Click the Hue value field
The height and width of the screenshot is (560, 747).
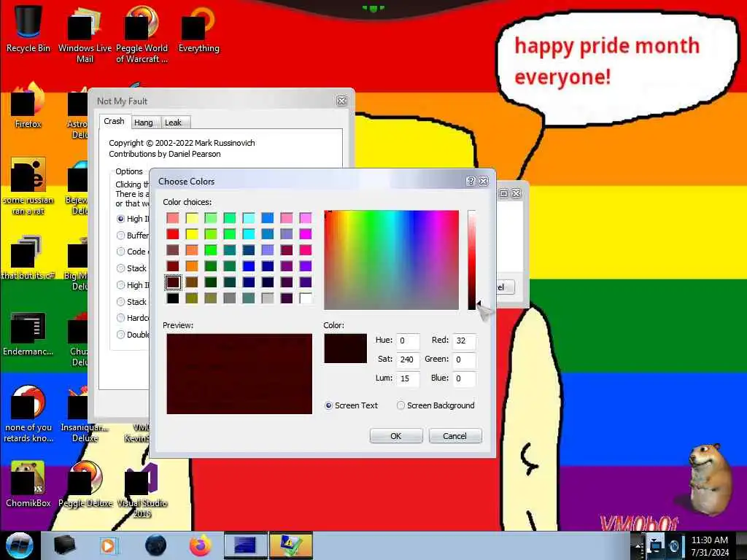[x=408, y=341]
